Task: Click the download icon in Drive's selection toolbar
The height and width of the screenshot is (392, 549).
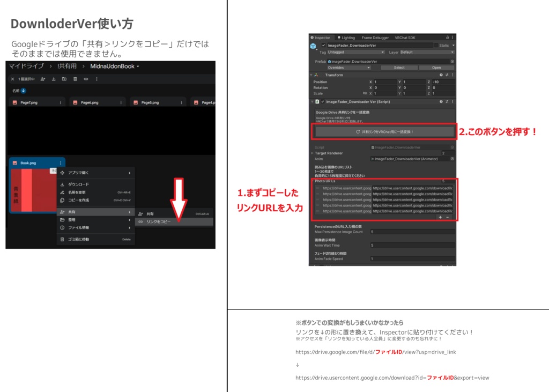Action: pyautogui.click(x=54, y=79)
